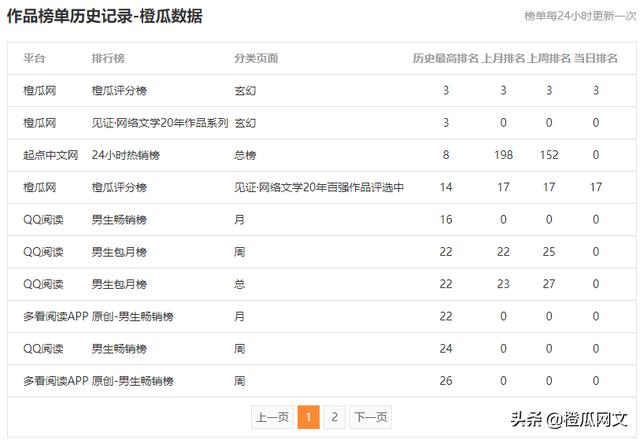Go to the previous page (上一页)
Viewport: 640px width, 440px height.
pyautogui.click(x=272, y=417)
